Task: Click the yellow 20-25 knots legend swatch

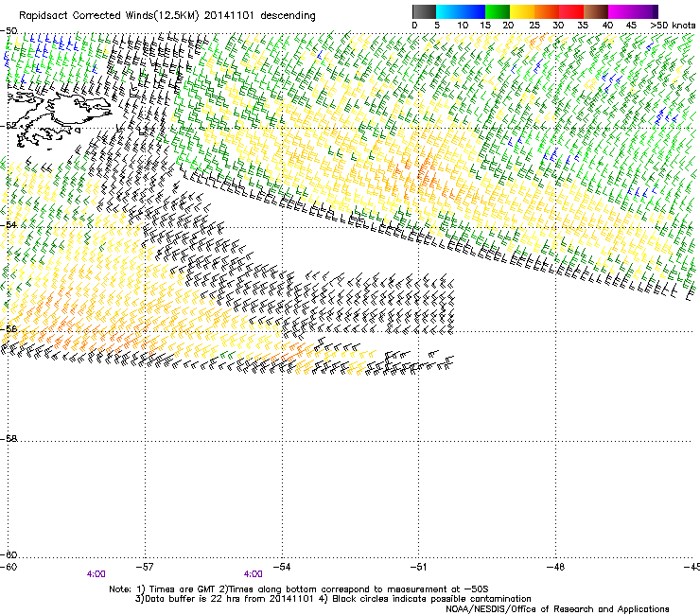Action: pos(522,11)
